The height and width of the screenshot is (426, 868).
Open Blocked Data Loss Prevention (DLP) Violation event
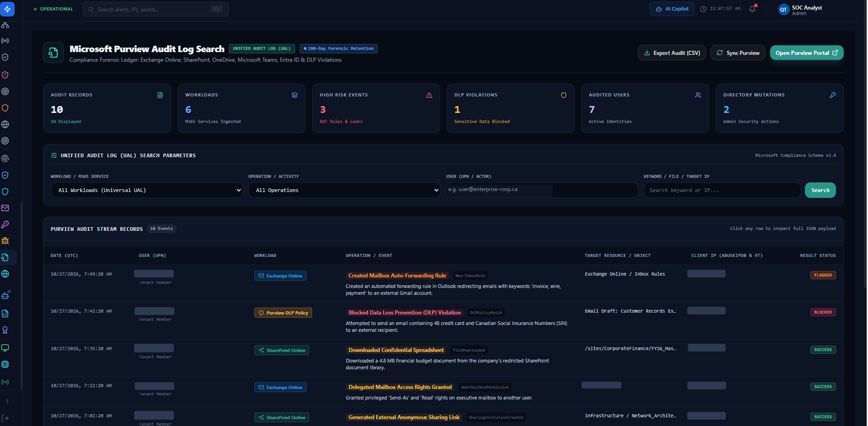coord(404,313)
